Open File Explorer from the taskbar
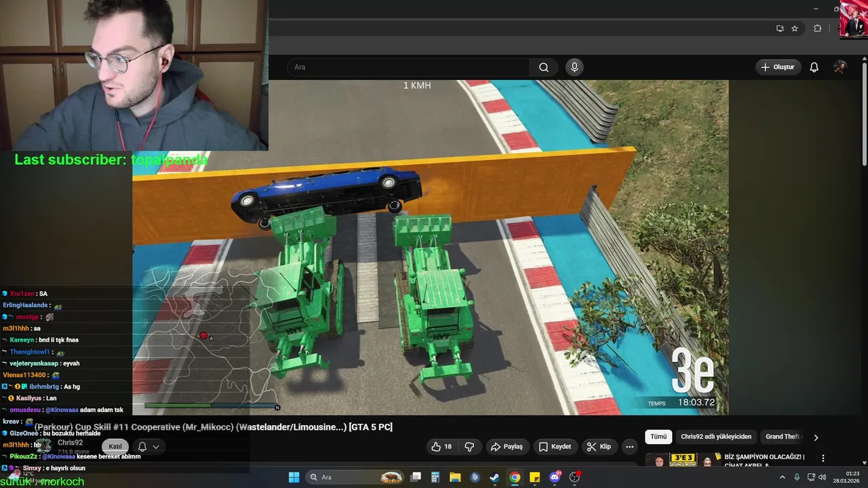The image size is (868, 488). pyautogui.click(x=455, y=477)
